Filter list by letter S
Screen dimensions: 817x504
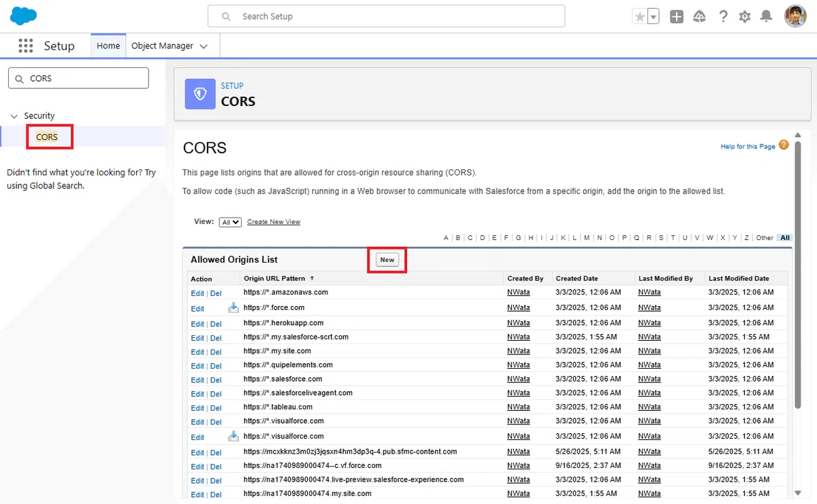point(661,237)
